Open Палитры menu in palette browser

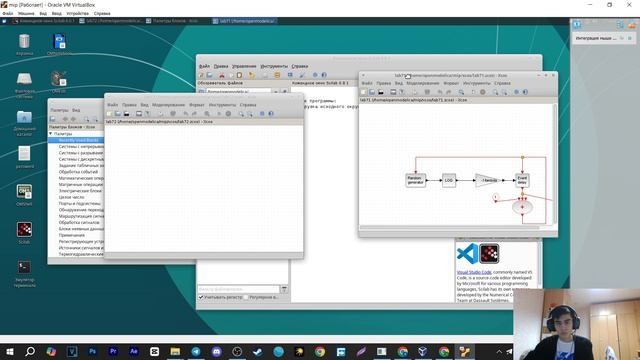(60, 110)
